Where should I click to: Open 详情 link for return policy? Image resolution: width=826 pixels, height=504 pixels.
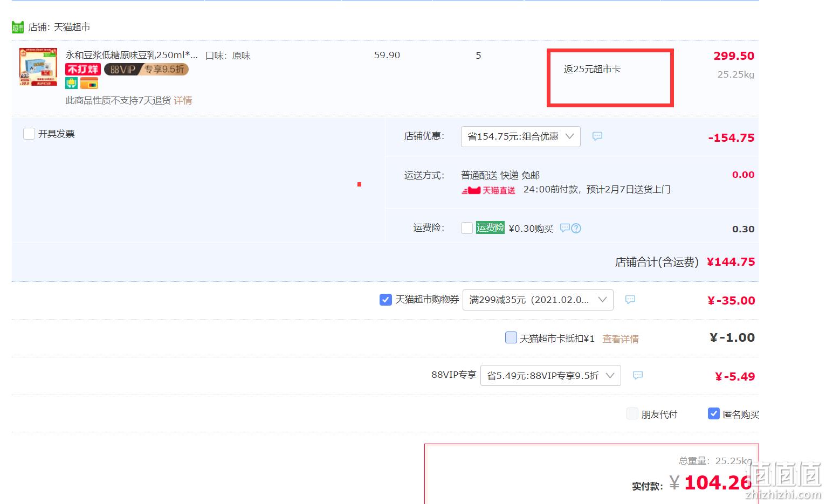pos(183,100)
